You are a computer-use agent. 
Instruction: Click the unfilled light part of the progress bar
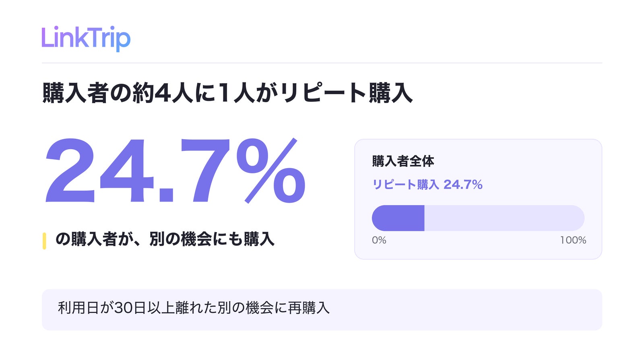click(x=504, y=218)
